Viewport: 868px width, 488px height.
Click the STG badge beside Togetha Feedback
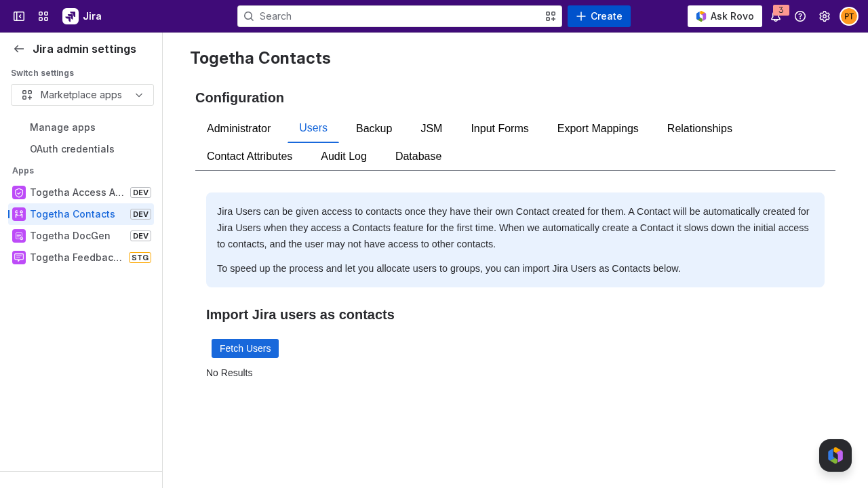click(140, 258)
